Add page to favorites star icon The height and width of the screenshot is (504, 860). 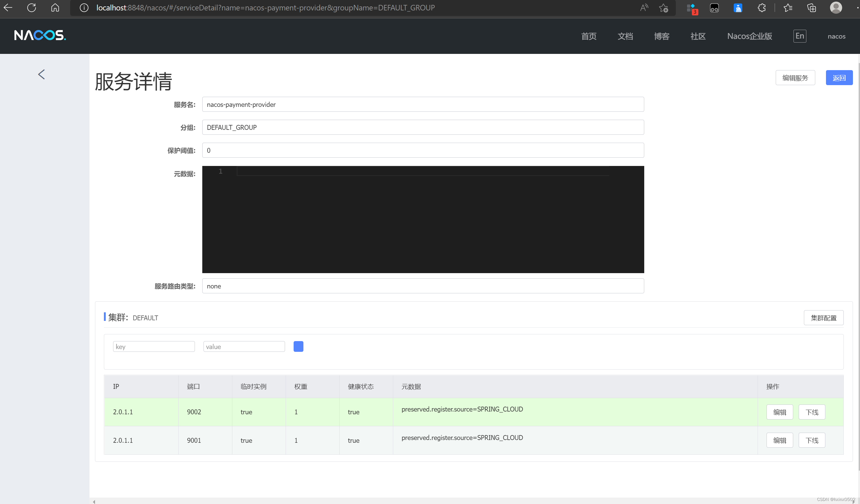pos(664,8)
